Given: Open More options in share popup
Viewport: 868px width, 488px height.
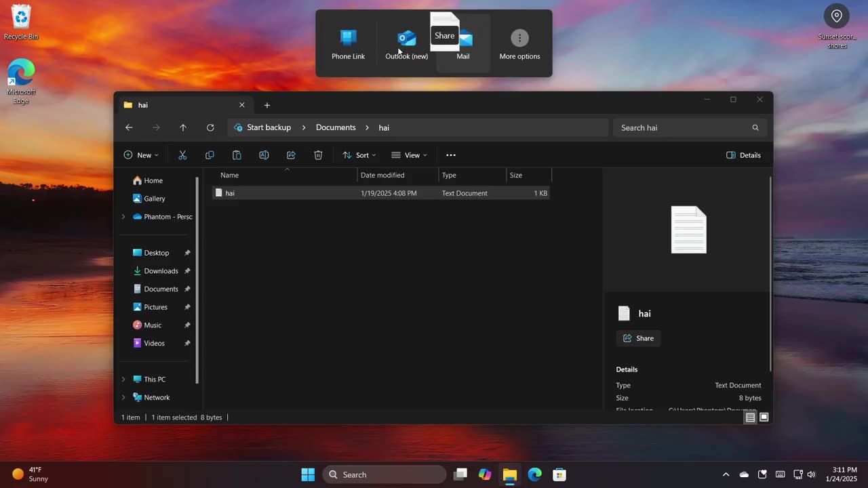Looking at the screenshot, I should coord(519,43).
